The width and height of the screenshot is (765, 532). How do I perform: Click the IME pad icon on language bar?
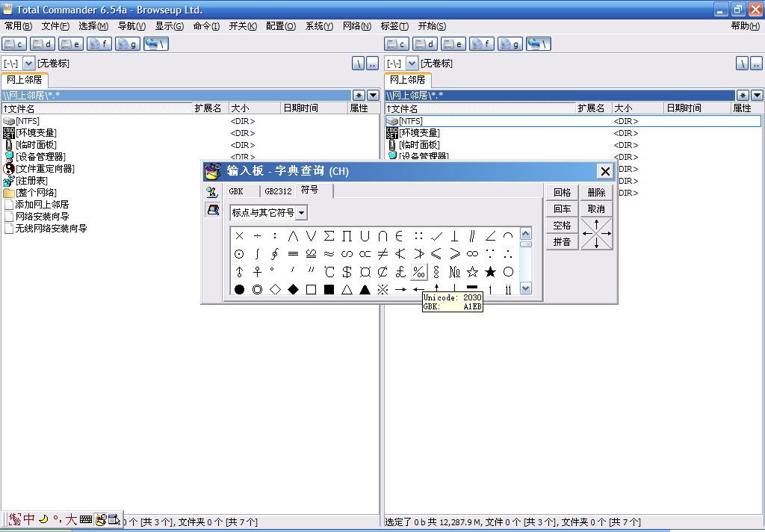[101, 519]
